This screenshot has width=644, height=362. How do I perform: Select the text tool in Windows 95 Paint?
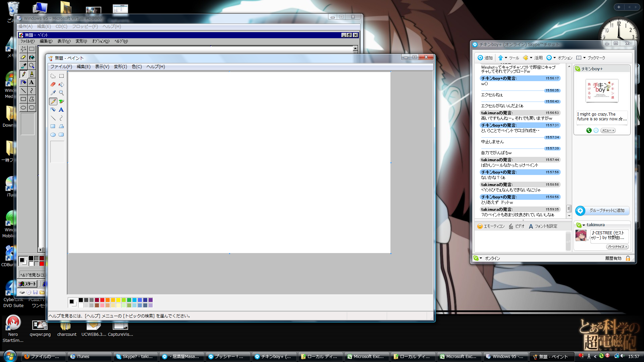click(32, 82)
